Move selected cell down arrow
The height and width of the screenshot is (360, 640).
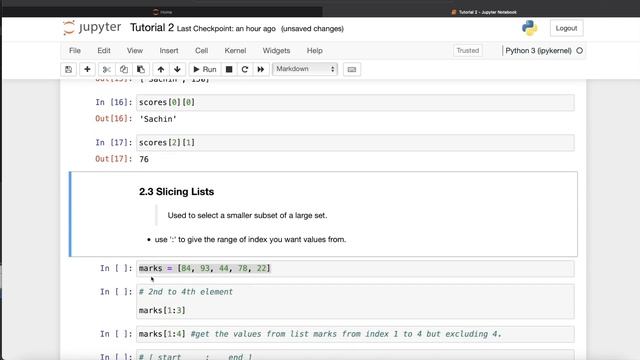tap(177, 69)
